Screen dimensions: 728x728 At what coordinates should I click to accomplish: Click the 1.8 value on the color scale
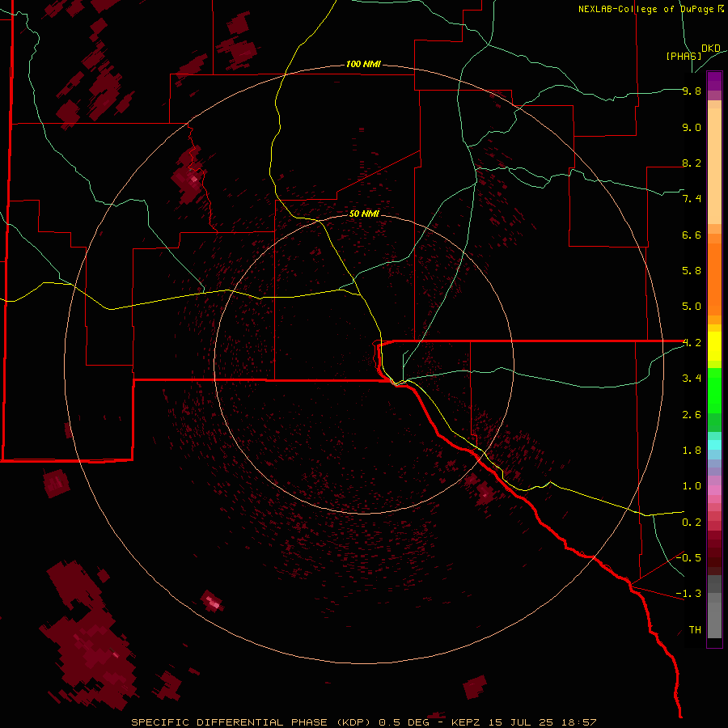pos(692,451)
